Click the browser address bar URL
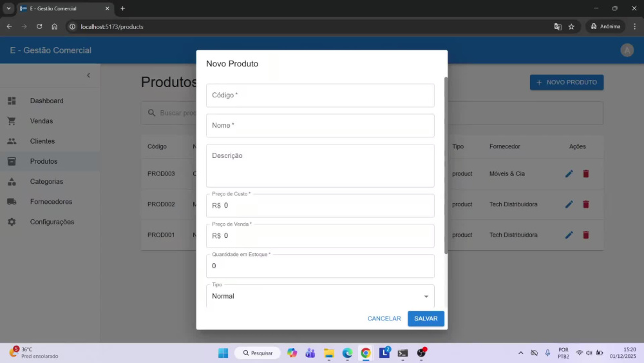The height and width of the screenshot is (363, 644). 112,26
